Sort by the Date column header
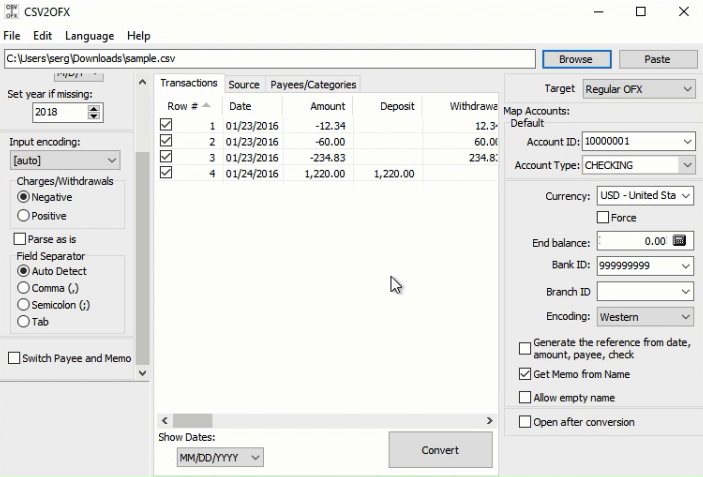Image resolution: width=703 pixels, height=477 pixels. pyautogui.click(x=252, y=106)
